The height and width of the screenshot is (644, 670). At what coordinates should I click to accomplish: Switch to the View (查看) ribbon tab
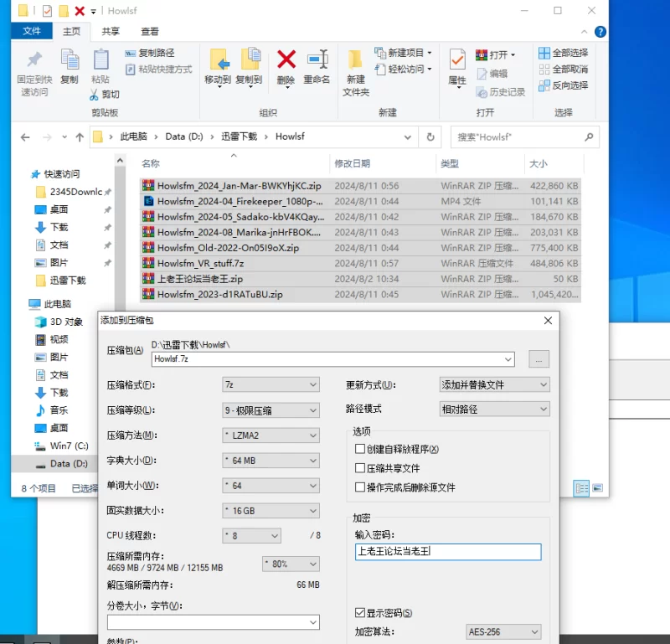pos(150,31)
